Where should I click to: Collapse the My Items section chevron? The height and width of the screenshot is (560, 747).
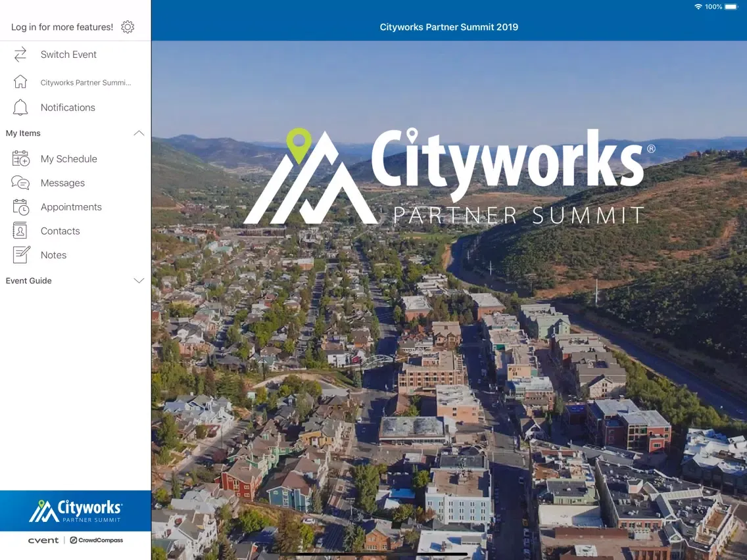(x=139, y=133)
